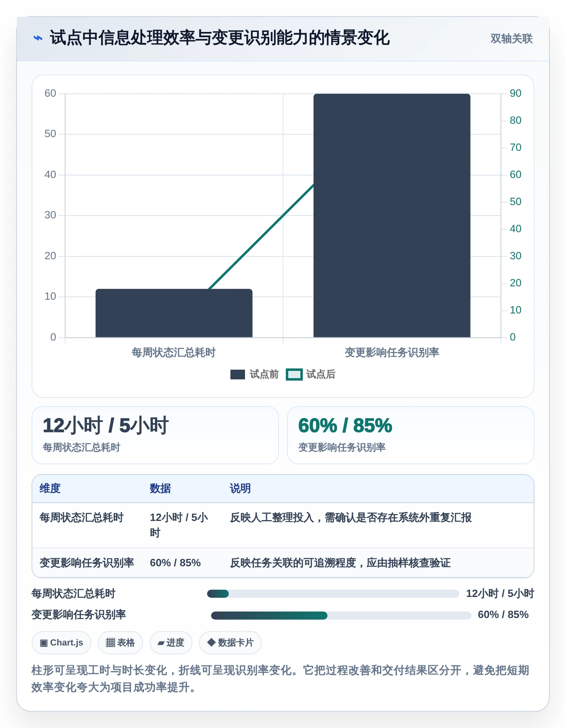Click the 进度 tag chip
Screen dimensions: 566x728
click(171, 643)
